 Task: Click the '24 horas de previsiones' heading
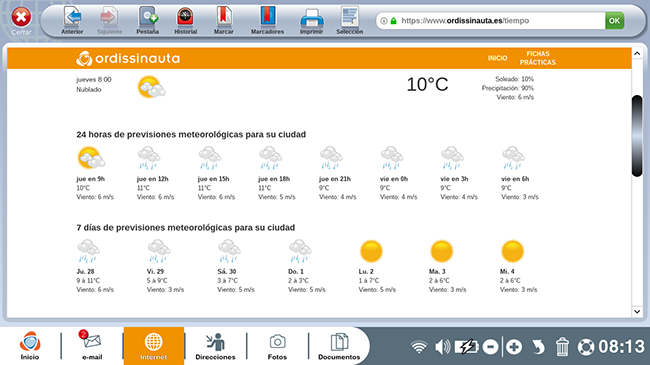191,134
